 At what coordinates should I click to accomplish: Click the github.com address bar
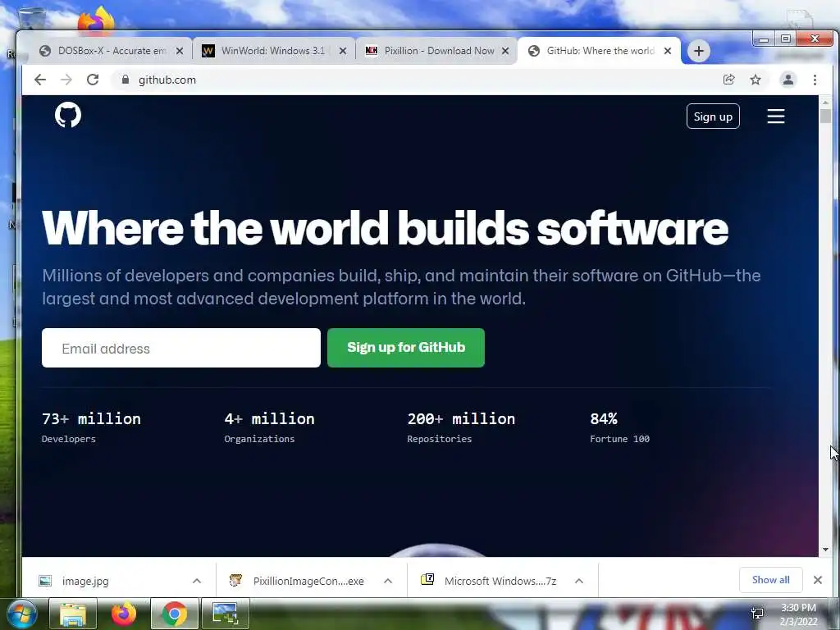[418, 80]
